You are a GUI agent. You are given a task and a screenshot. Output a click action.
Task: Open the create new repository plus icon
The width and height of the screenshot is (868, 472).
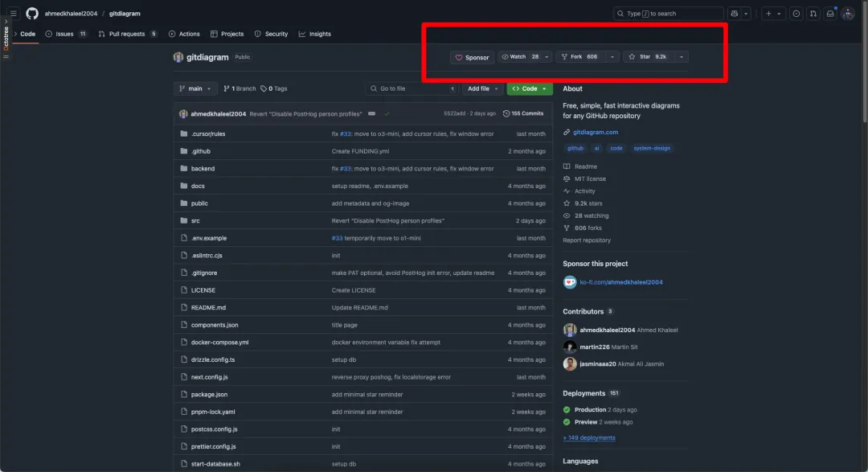[x=769, y=14]
